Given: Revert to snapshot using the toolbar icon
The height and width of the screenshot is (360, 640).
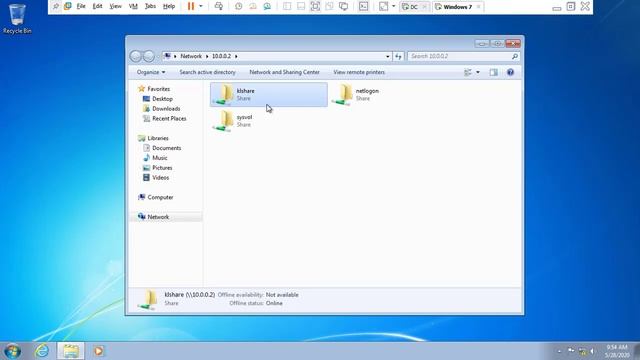Looking at the screenshot, I should (253, 7).
